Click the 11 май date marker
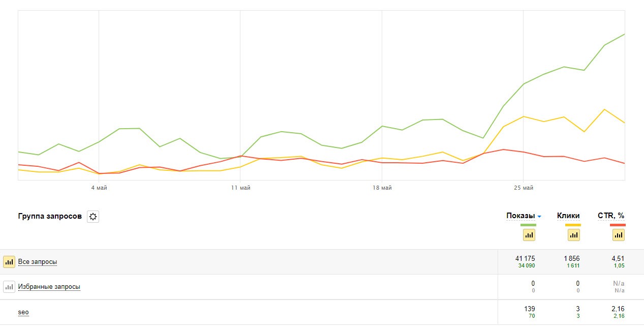This screenshot has height=329, width=644. tap(240, 188)
